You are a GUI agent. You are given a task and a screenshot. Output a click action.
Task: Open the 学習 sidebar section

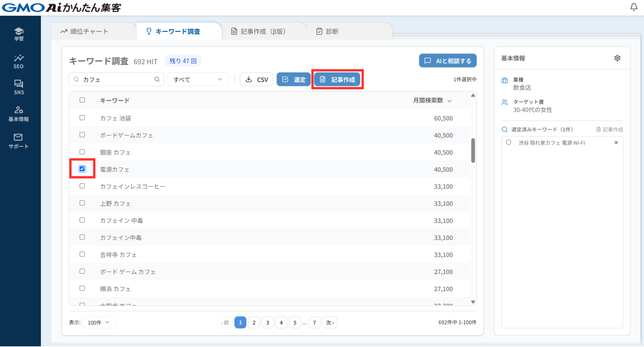pyautogui.click(x=19, y=34)
